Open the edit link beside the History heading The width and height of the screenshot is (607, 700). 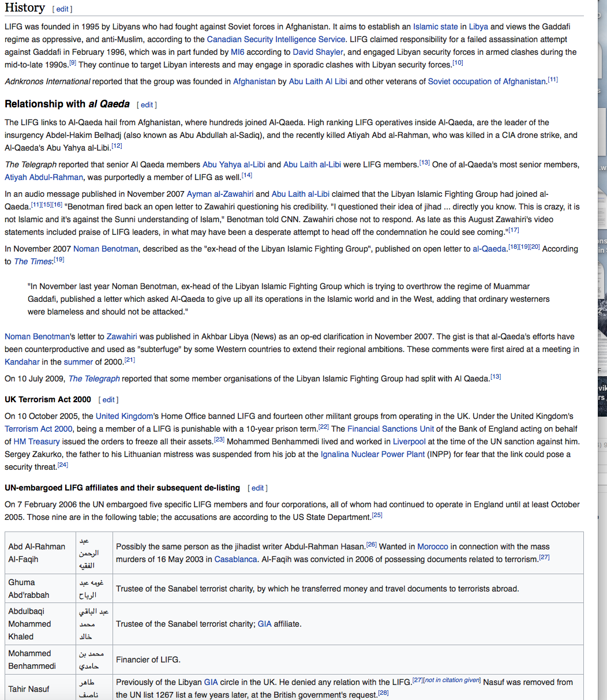coord(62,9)
